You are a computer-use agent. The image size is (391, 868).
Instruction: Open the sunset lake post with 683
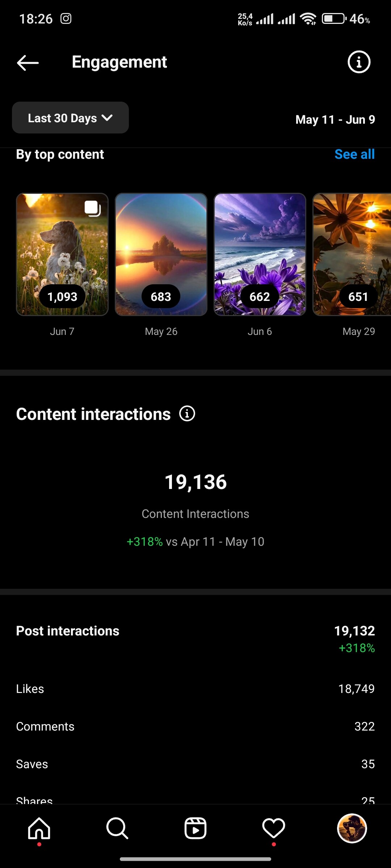(161, 254)
